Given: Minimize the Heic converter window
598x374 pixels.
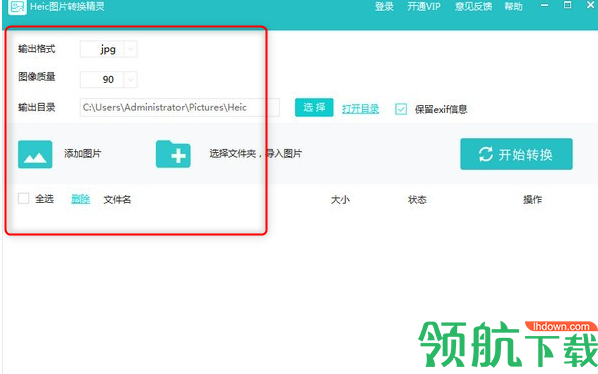Looking at the screenshot, I should tap(545, 5).
